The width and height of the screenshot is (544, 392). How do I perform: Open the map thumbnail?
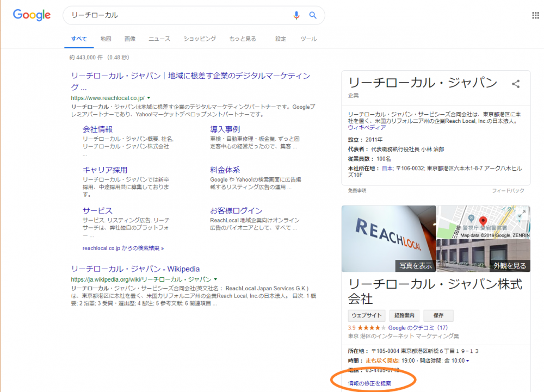(x=483, y=222)
